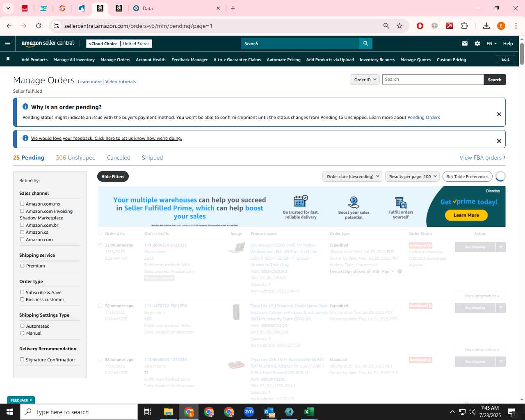
Task: Select the Manual shipping settings radio
Action: (x=22, y=333)
